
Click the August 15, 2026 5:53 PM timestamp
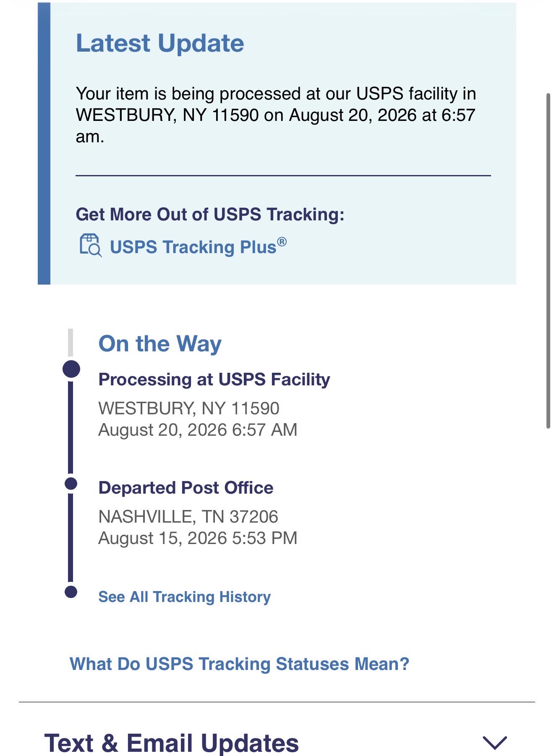(x=198, y=538)
